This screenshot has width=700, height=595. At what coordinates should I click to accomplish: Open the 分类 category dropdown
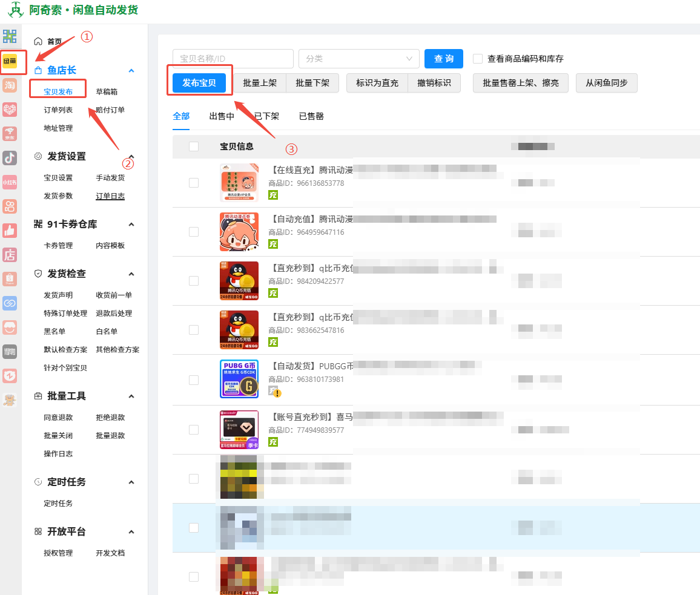358,59
